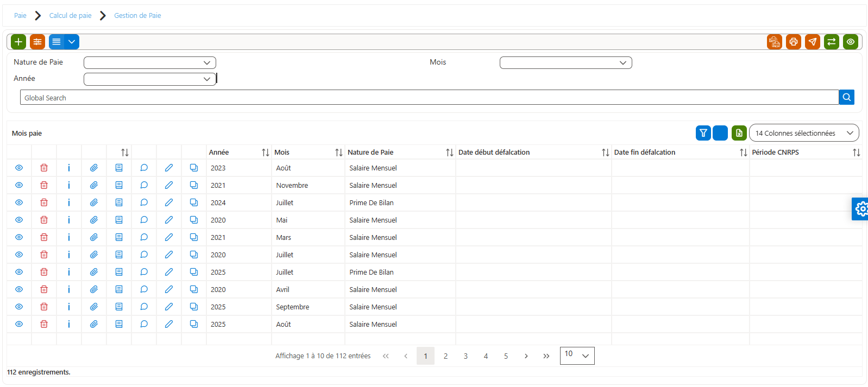Screen dimensions: 868x387
Task: View the 2020 Juillet row with eye icon
Action: point(19,255)
